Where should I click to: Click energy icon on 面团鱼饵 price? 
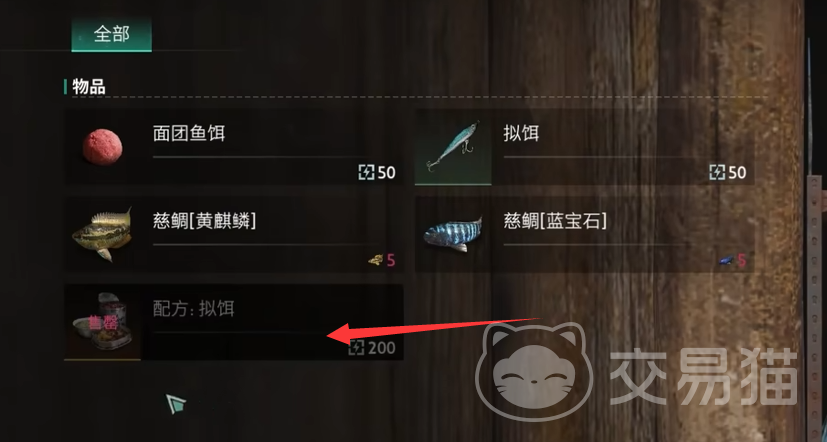point(366,172)
